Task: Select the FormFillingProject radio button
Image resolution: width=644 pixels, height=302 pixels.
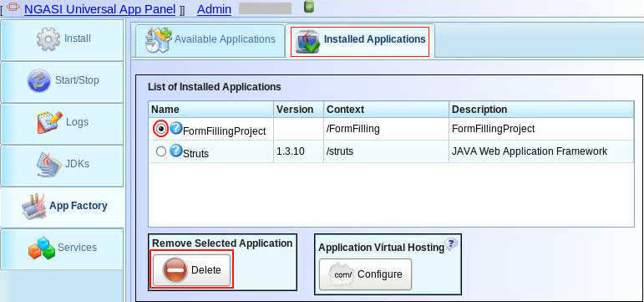Action: pyautogui.click(x=161, y=129)
